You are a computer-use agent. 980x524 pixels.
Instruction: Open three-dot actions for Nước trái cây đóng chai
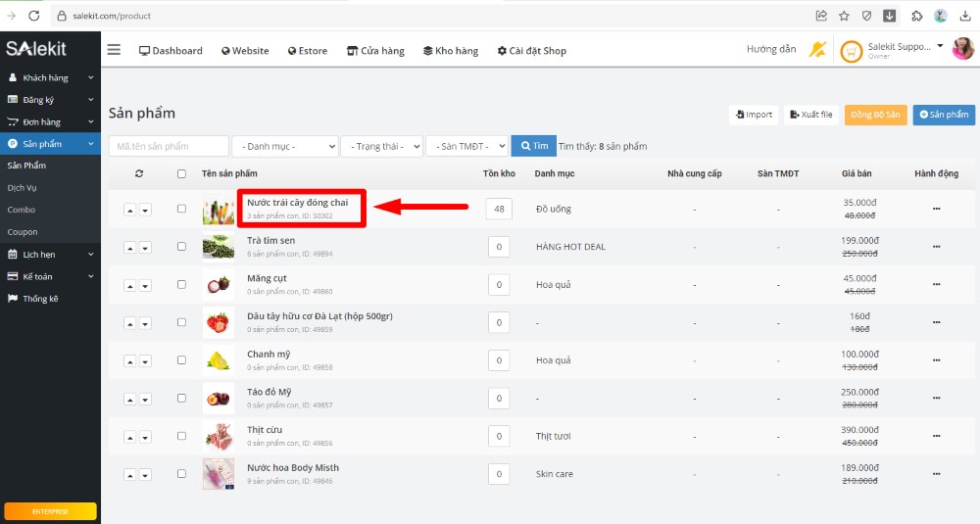tap(936, 209)
